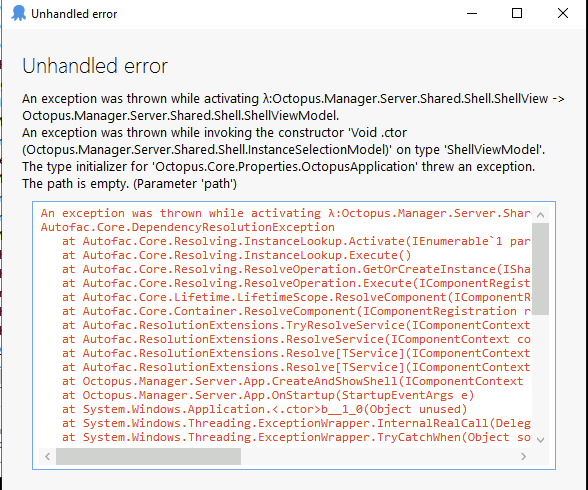Click the horizontal scrollbar right arrow
This screenshot has width=588, height=490.
(524, 456)
